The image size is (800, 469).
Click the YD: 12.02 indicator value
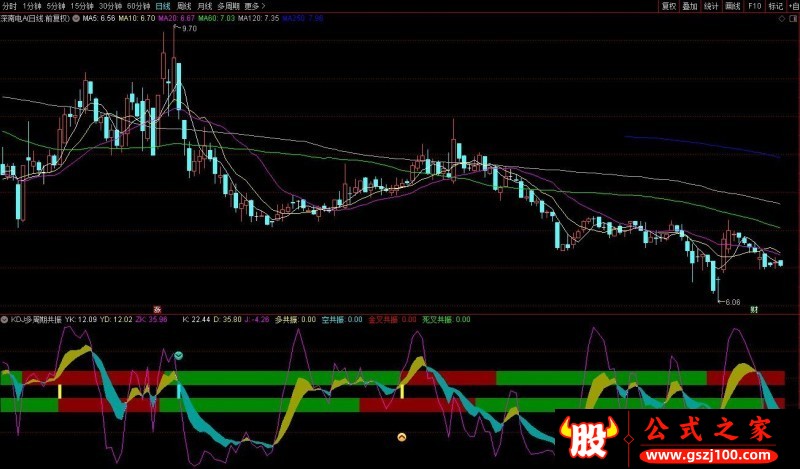click(x=116, y=320)
